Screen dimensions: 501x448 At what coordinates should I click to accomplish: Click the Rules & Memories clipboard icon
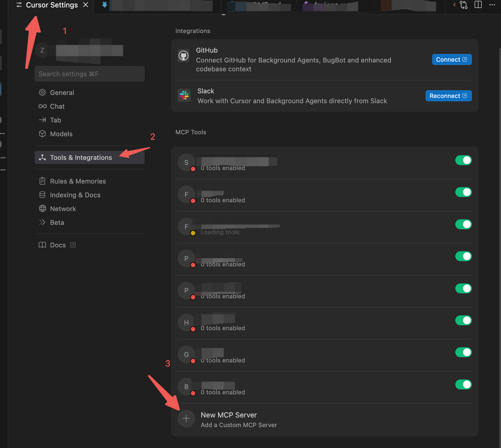[x=42, y=181]
